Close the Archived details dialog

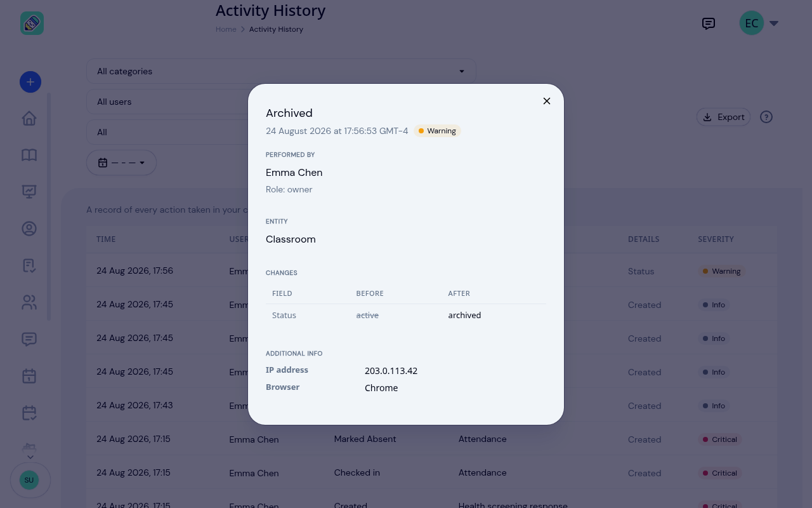pyautogui.click(x=547, y=101)
